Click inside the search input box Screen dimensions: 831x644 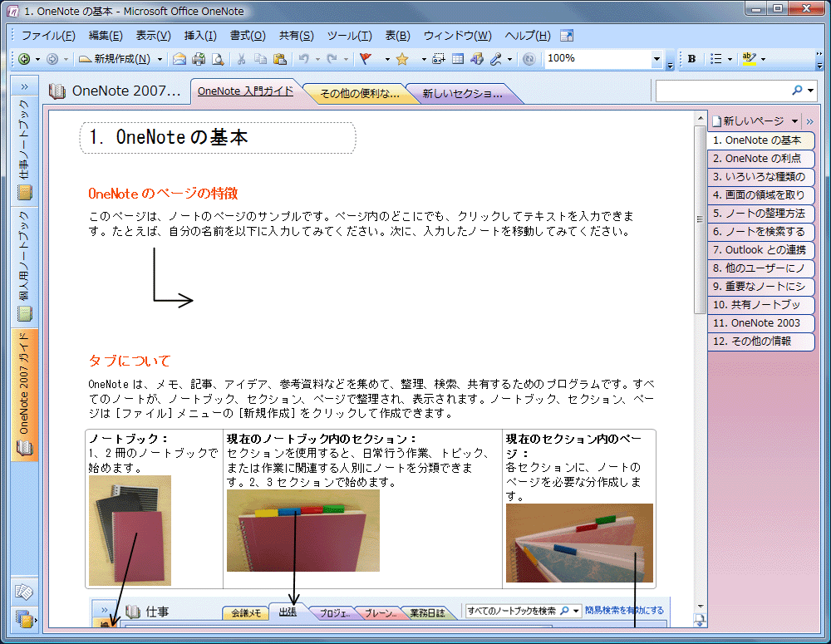click(x=724, y=91)
